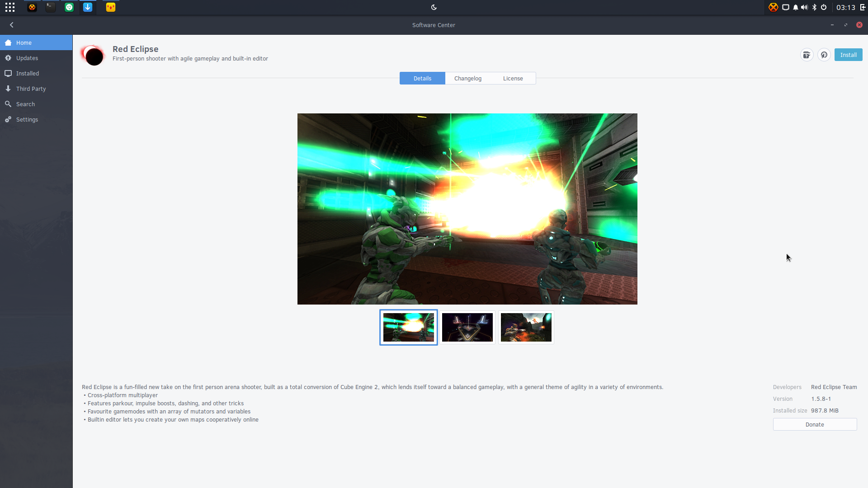The image size is (868, 488).
Task: Open the power menu in system tray
Action: (824, 7)
